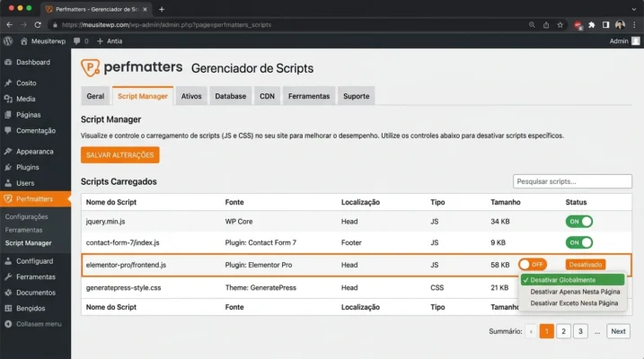Click the Next pagination button
Image resolution: width=644 pixels, height=359 pixels.
pyautogui.click(x=618, y=331)
